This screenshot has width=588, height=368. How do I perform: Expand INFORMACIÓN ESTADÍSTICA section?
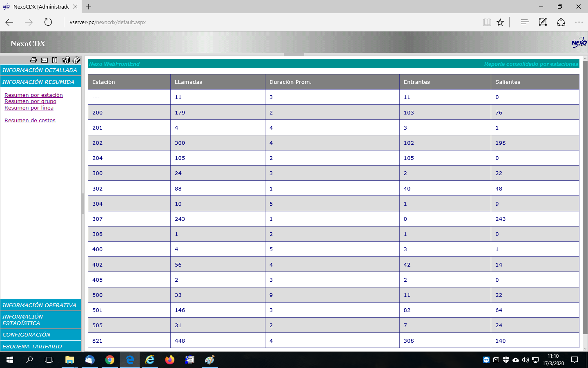(x=41, y=320)
